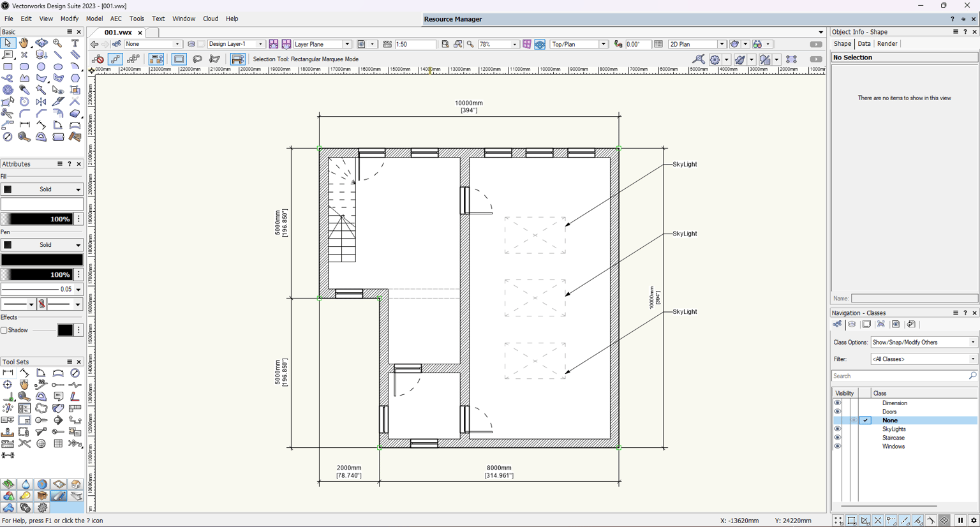Click the Object Info Name field
This screenshot has height=527, width=980.
(914, 299)
